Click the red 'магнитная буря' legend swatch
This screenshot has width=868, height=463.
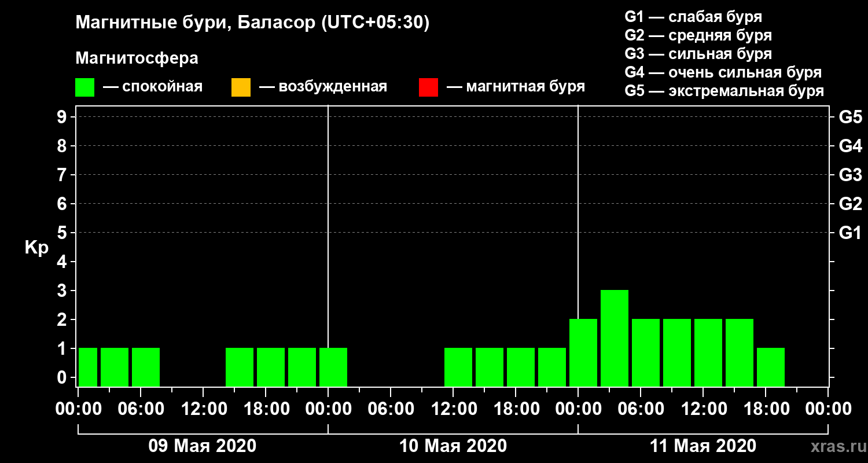tap(428, 87)
